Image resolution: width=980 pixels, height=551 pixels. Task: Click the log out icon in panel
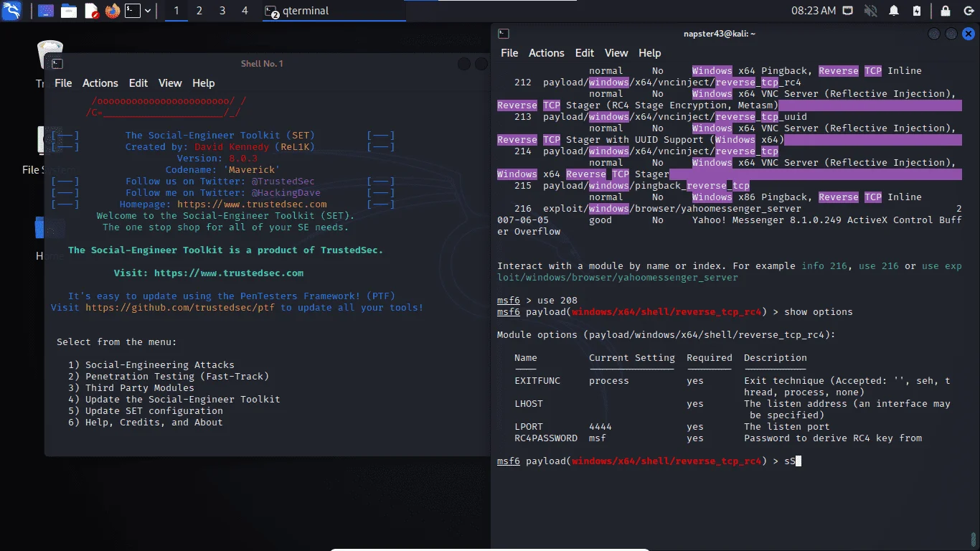[x=969, y=11]
